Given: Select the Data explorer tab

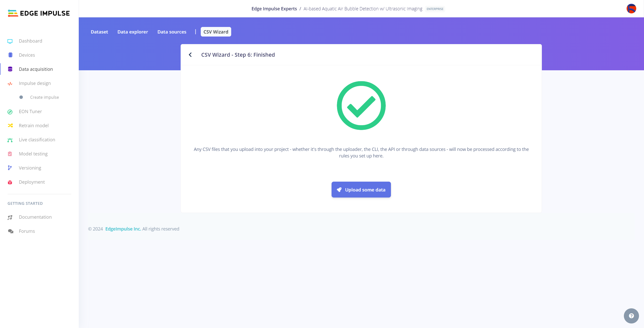Looking at the screenshot, I should (132, 32).
